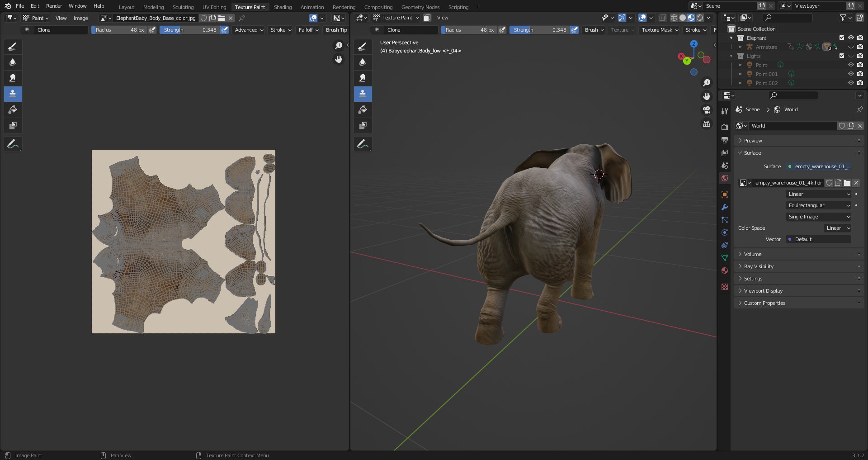Click the Toggle camera view icon

pos(707,110)
